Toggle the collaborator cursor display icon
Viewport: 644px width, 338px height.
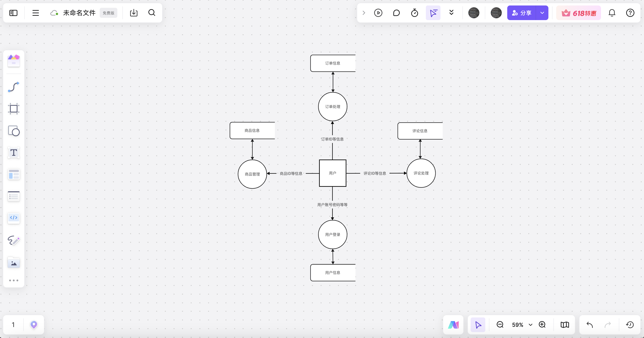coord(433,13)
